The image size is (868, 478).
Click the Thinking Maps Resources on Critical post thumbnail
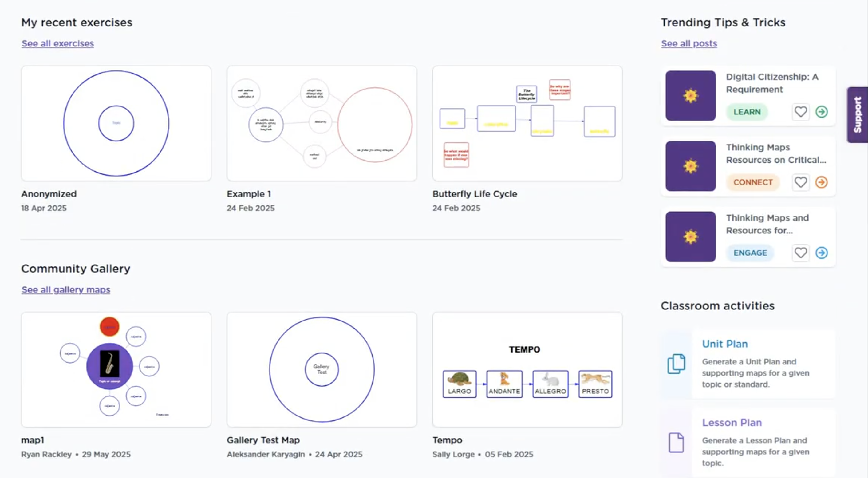click(x=690, y=166)
